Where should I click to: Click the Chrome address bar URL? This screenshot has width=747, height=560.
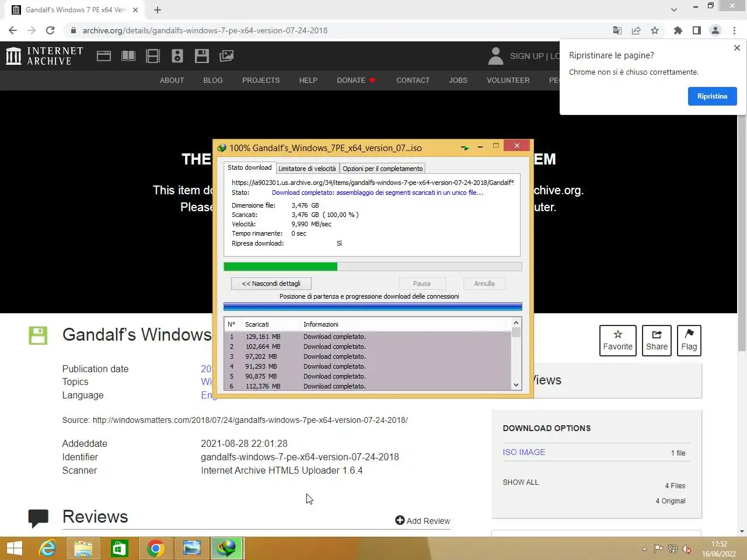205,30
